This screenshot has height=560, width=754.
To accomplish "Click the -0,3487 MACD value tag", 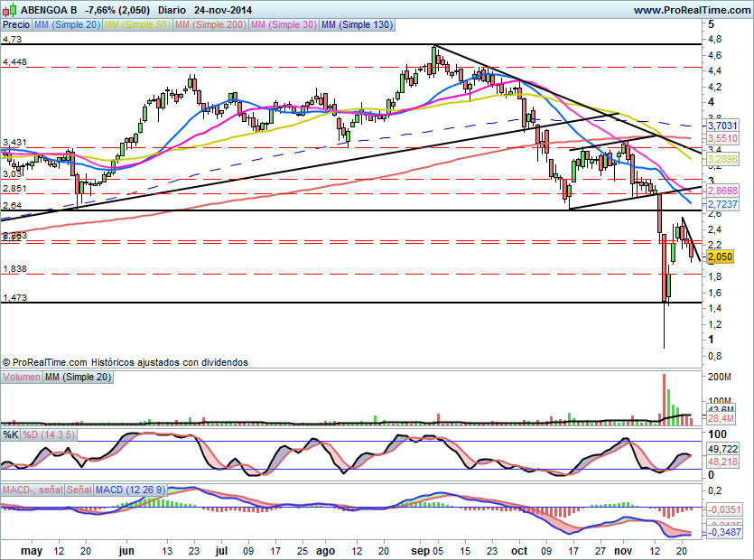I will pyautogui.click(x=724, y=533).
